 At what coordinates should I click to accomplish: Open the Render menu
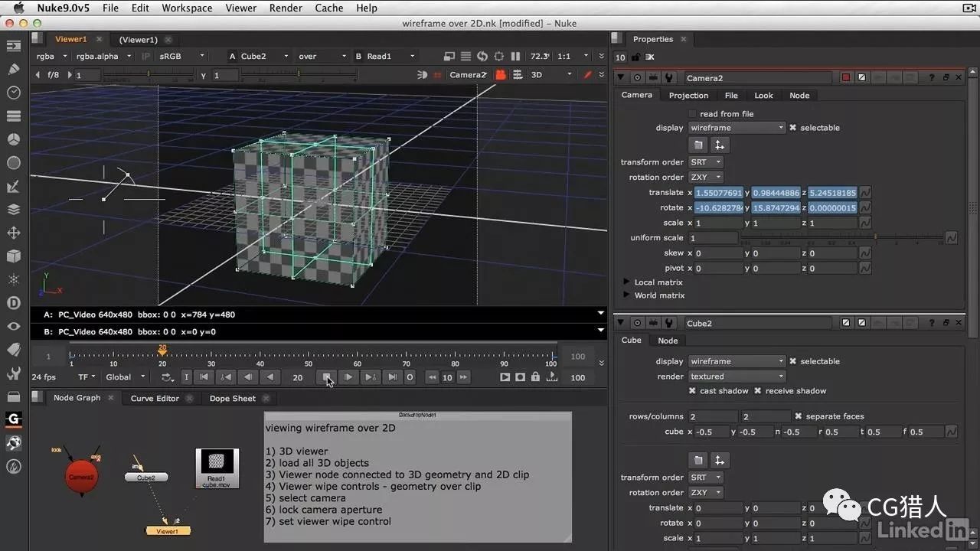[x=286, y=8]
